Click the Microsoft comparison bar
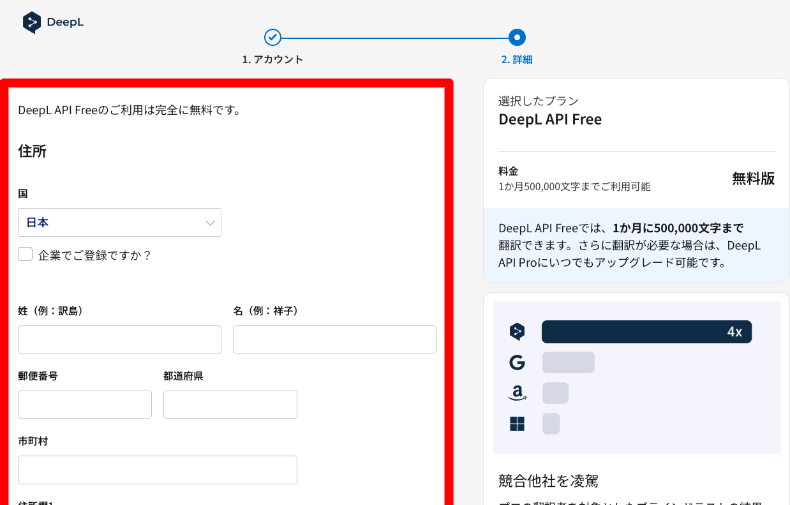 [551, 424]
